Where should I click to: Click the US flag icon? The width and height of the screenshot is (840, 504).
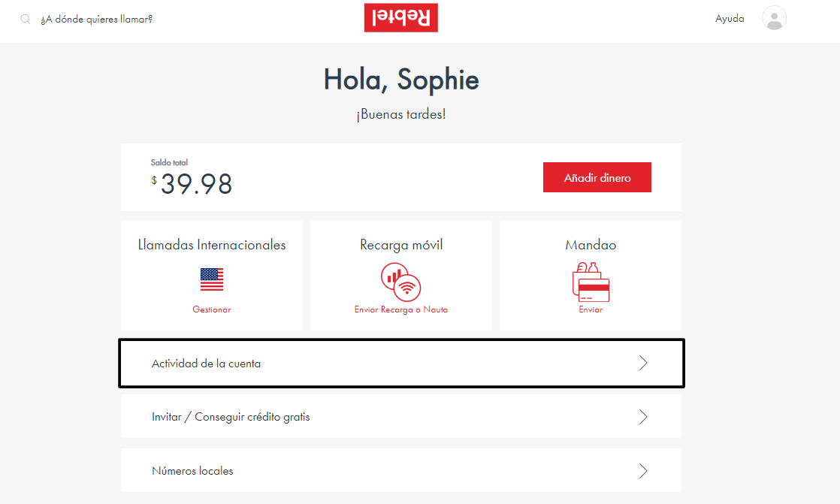212,279
